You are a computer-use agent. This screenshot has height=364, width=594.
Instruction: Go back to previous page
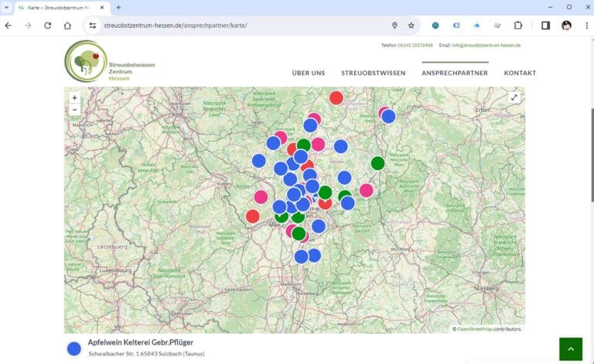(9, 26)
